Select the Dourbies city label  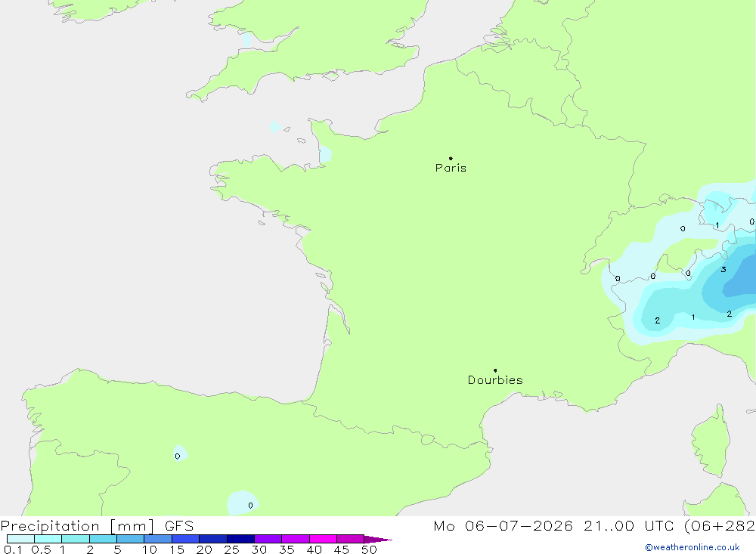tap(495, 380)
